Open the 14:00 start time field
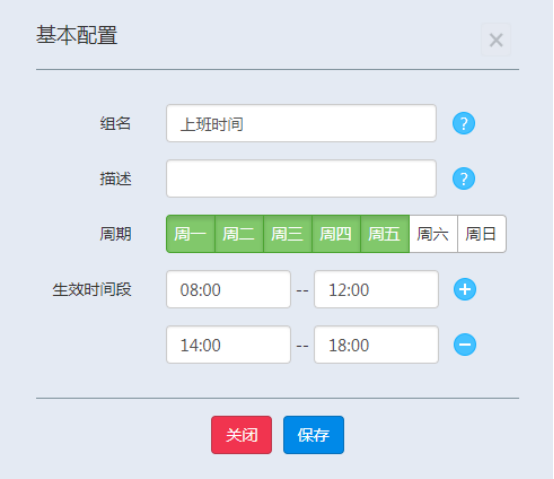Screen dimensions: 554x479 [229, 344]
